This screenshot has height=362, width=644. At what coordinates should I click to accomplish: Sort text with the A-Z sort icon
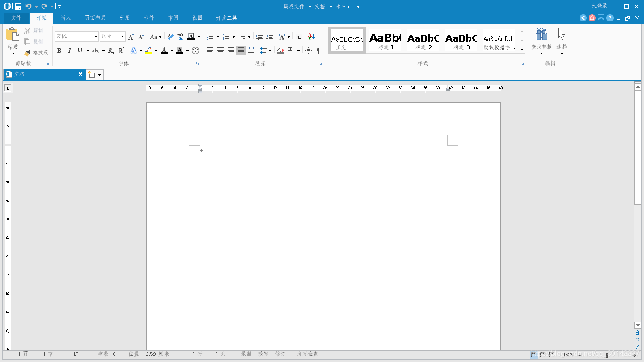coord(311,37)
